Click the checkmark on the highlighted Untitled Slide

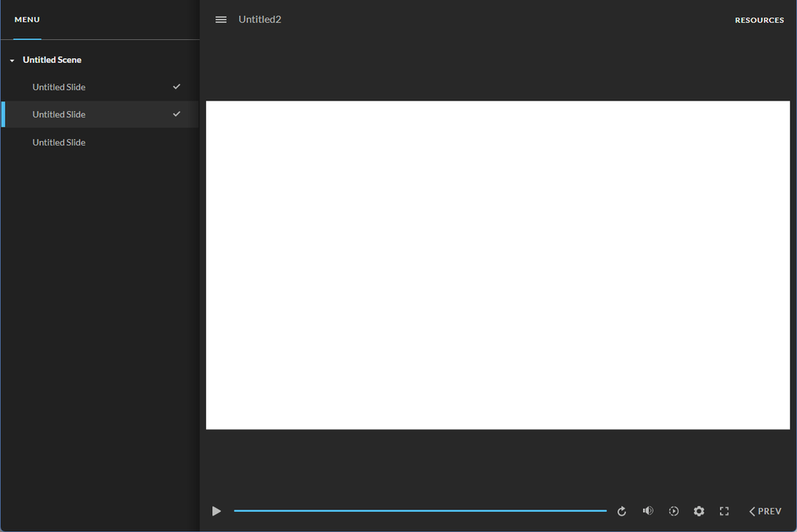tap(177, 114)
